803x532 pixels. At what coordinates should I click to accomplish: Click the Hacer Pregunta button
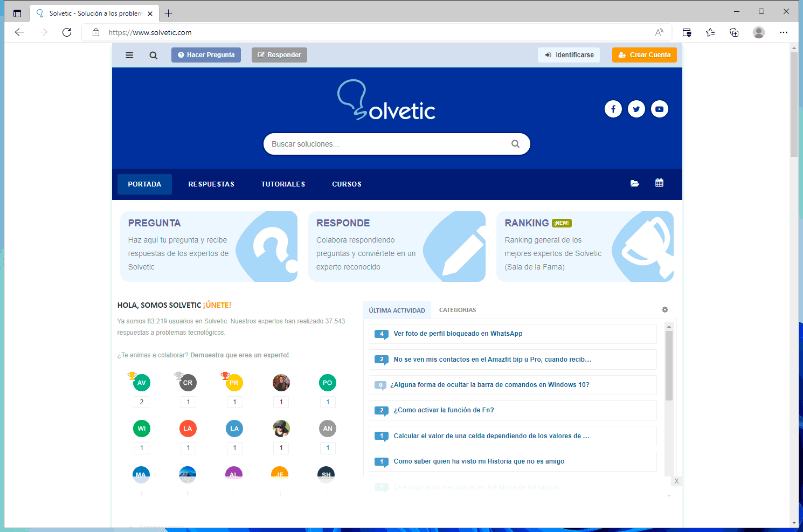click(x=206, y=55)
